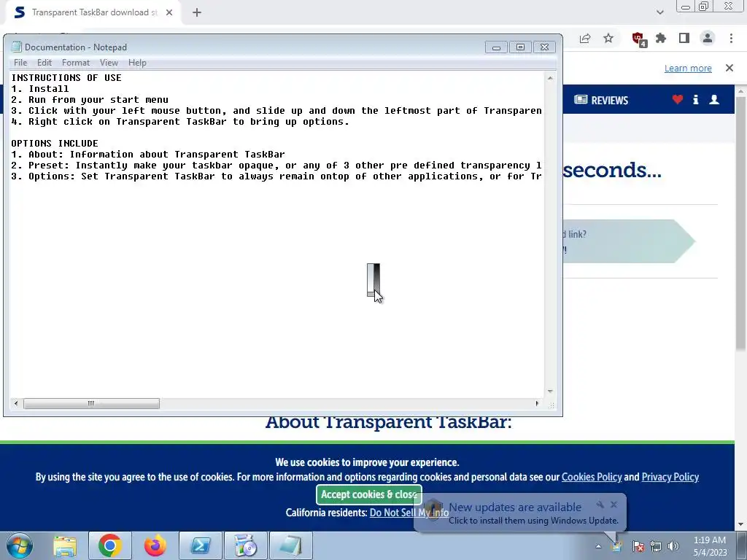Click the Do Not Sell My Info link
This screenshot has height=560, width=747.
(409, 513)
